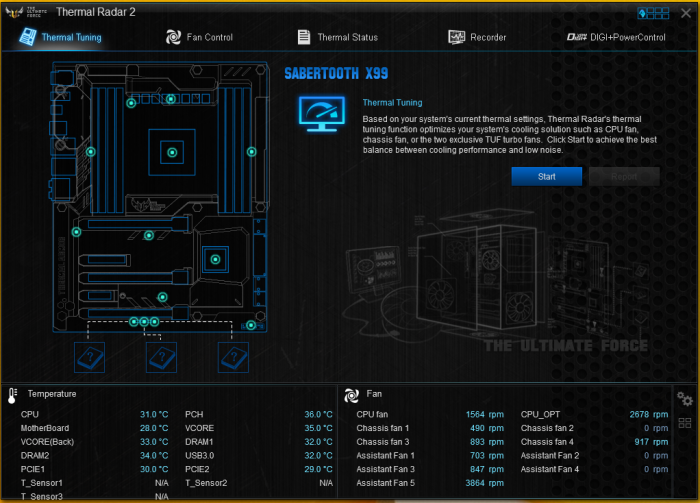The image size is (700, 503).
Task: Select the sensor beside right DRAM slots
Action: pyautogui.click(x=252, y=152)
